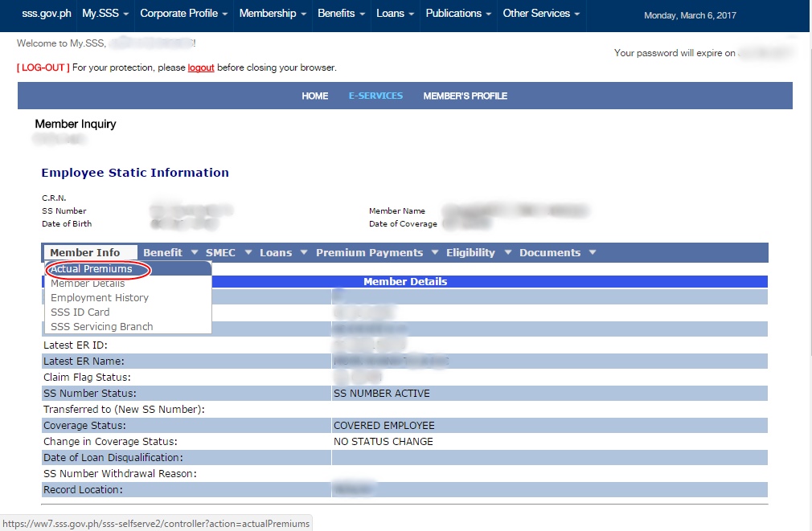812x531 pixels.
Task: Click the [ LOG-OUT ] button
Action: (x=43, y=67)
